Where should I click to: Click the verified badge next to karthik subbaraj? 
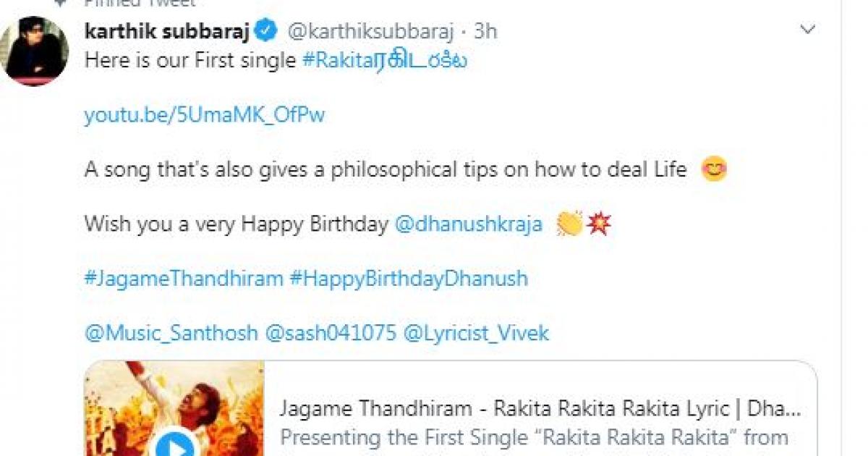pyautogui.click(x=267, y=30)
